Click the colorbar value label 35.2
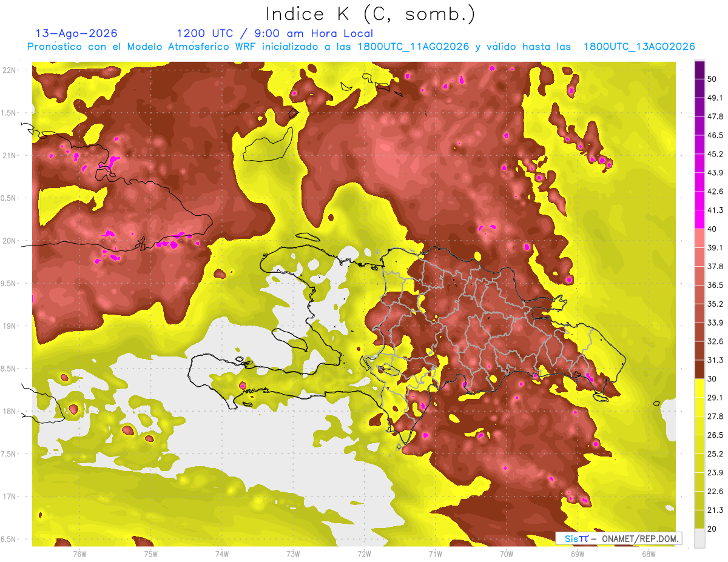728x562 pixels. 715,304
